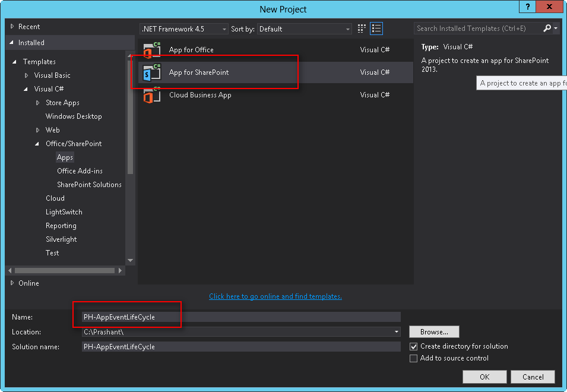Open the Location path dropdown arrow

click(397, 331)
